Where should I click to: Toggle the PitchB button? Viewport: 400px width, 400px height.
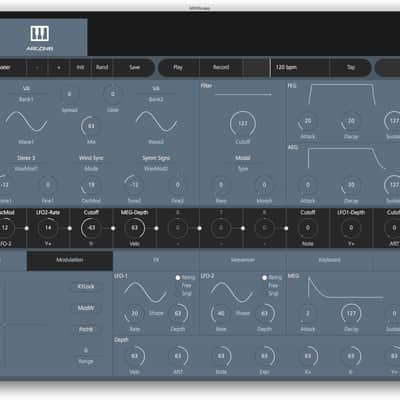click(86, 329)
